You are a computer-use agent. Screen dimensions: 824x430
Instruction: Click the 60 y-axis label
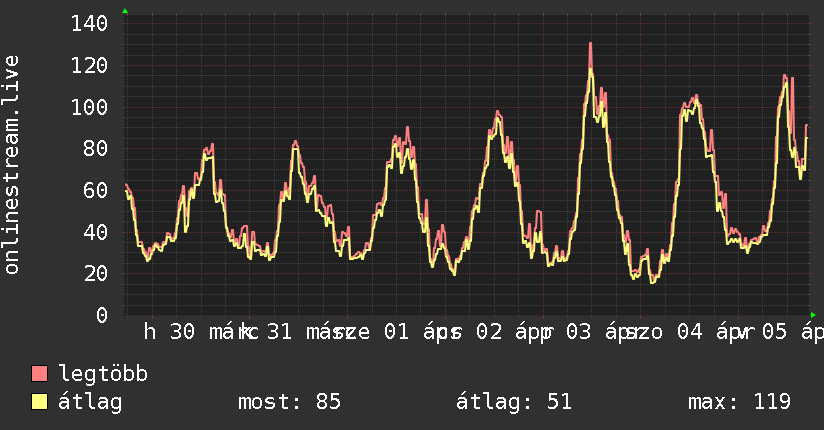(x=96, y=190)
